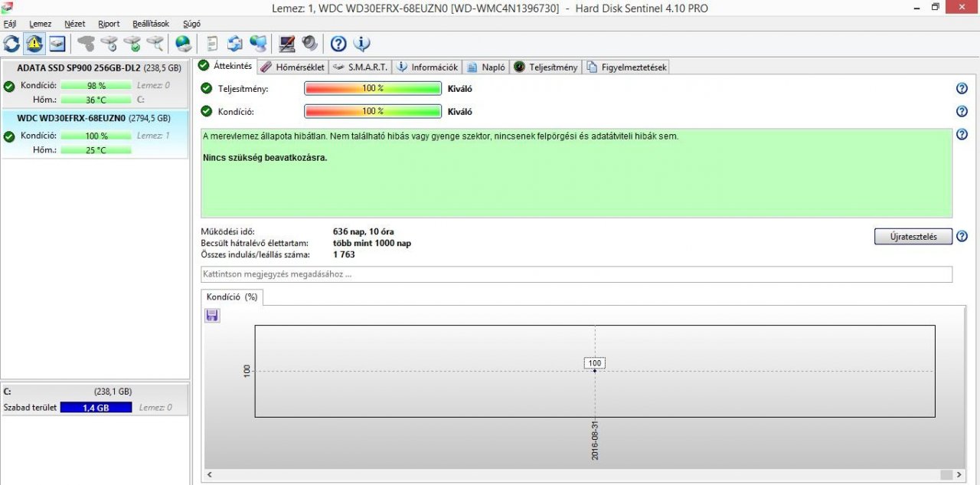The width and height of the screenshot is (980, 485).
Task: Click the application icon in title bar
Action: coord(7,7)
